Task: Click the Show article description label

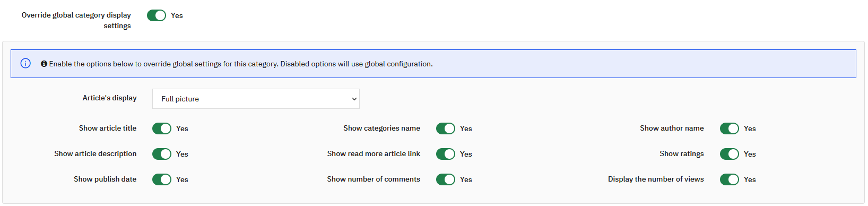Action: tap(96, 153)
